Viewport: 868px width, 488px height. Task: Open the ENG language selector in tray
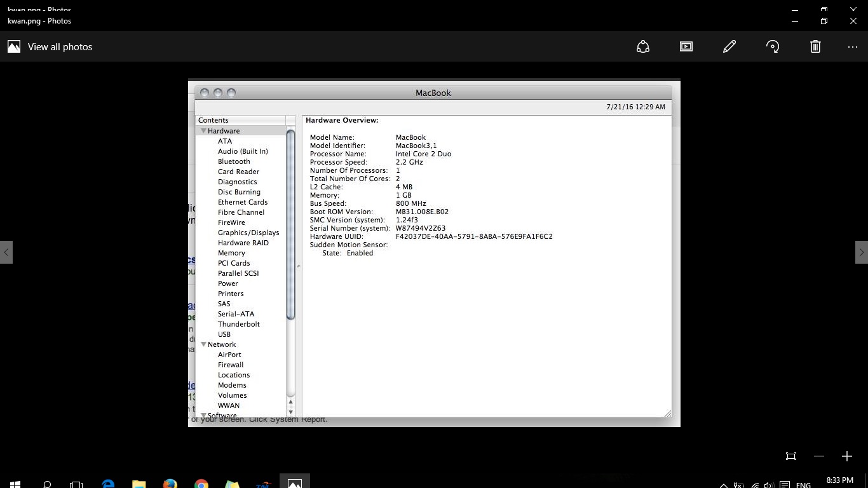803,485
